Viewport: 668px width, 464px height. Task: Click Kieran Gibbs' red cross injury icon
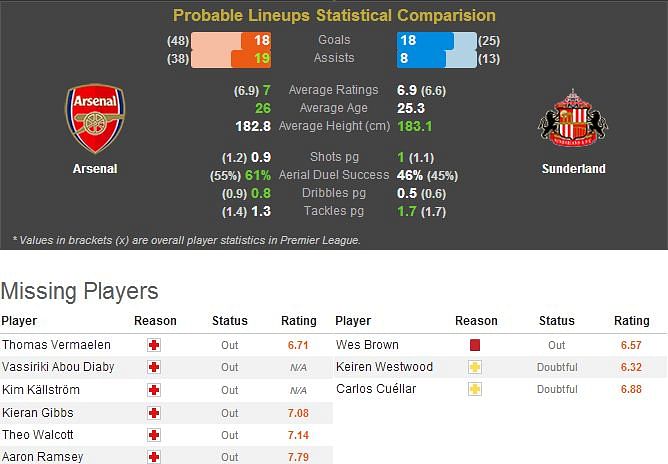(x=154, y=413)
